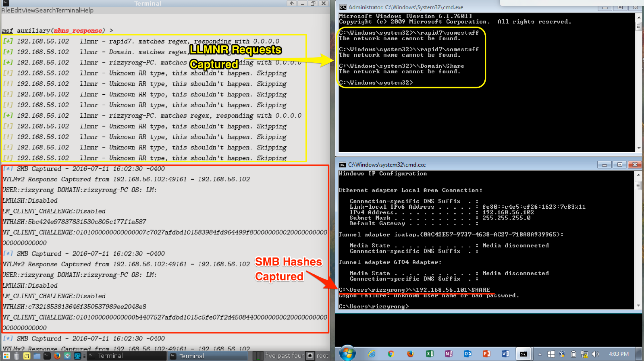Open Internet Explorer from Windows taskbar
The width and height of the screenshot is (644, 361).
point(372,354)
